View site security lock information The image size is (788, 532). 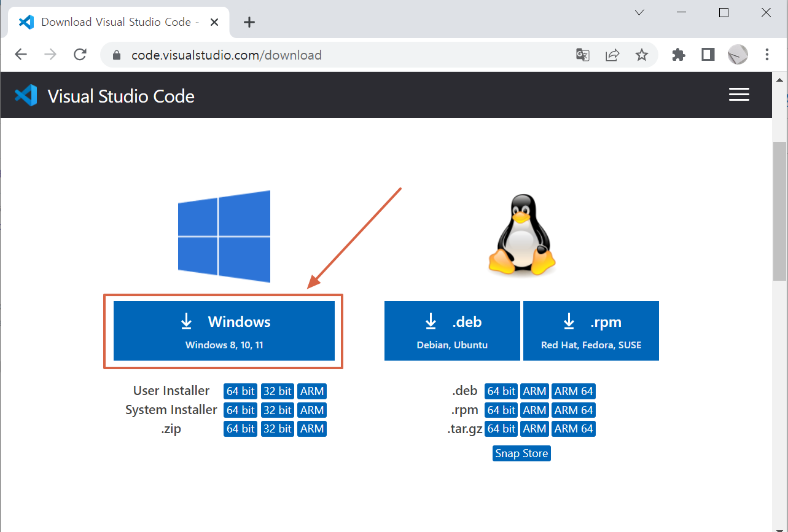click(x=117, y=55)
